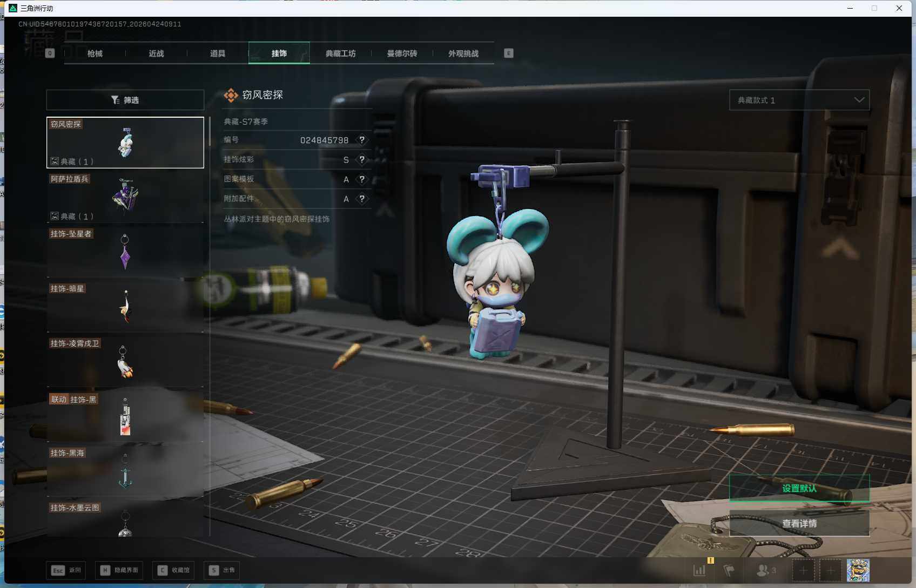
Task: Open the 筛选 filter panel
Action: point(125,100)
